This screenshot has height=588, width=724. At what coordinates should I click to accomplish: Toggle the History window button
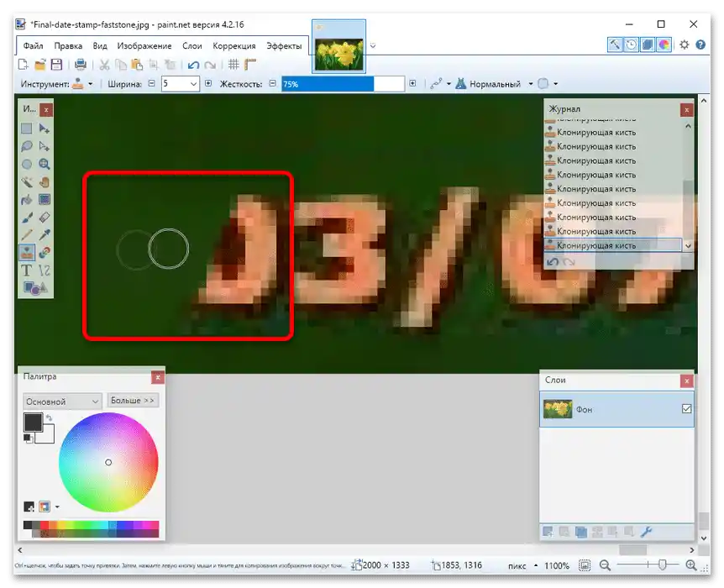point(632,45)
